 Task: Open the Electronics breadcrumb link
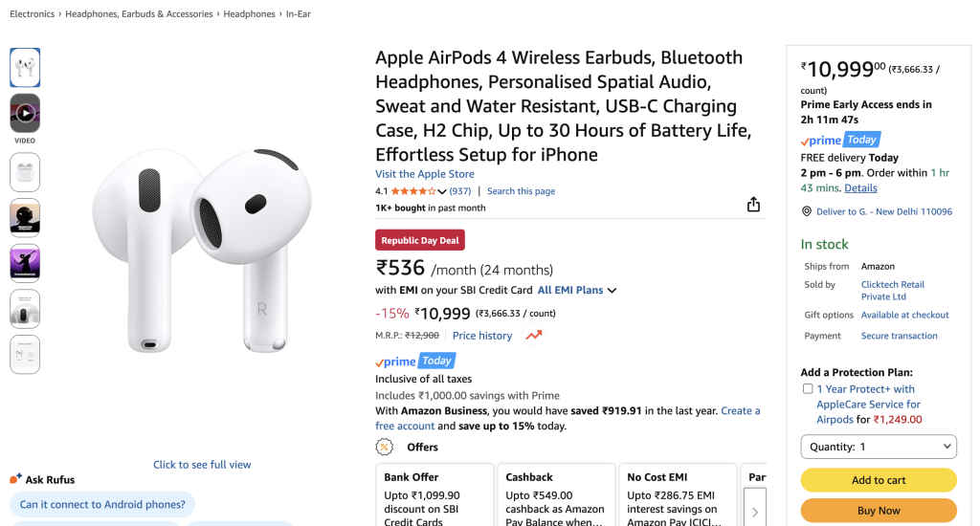32,14
